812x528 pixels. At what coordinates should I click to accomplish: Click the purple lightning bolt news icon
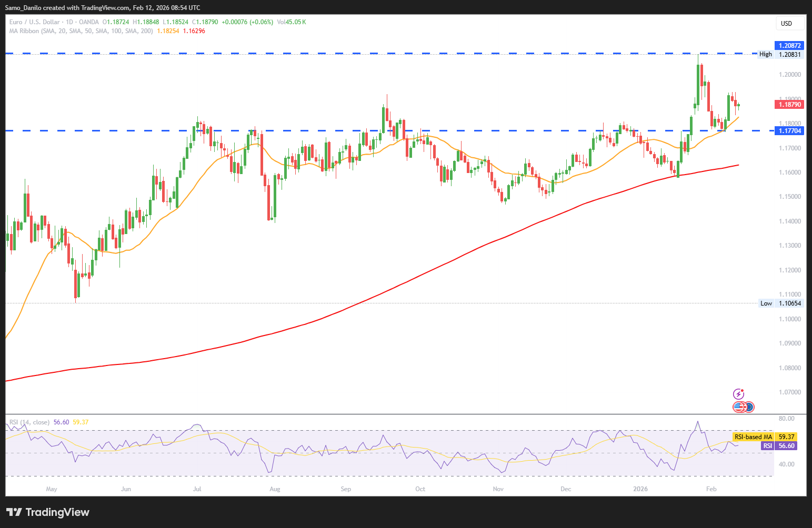pyautogui.click(x=738, y=394)
